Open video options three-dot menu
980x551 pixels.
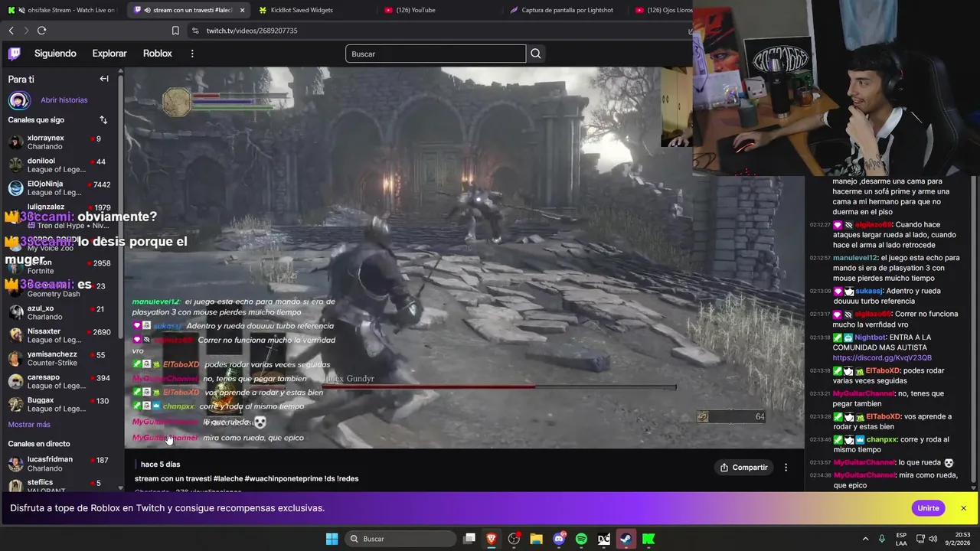tap(786, 468)
